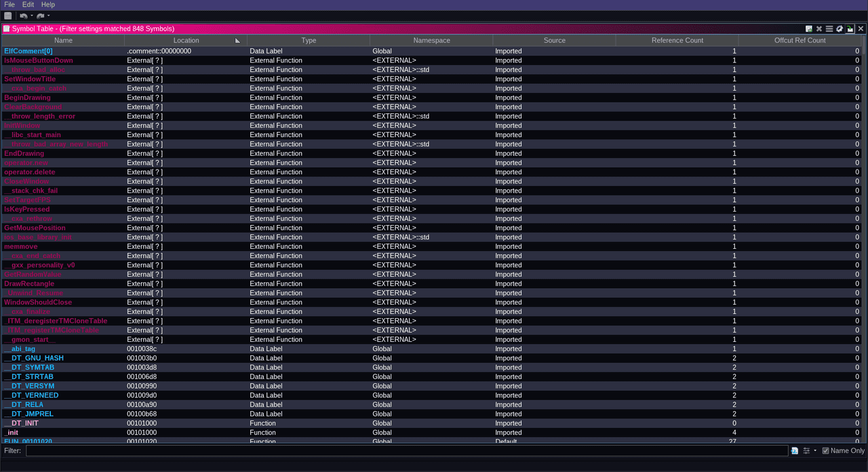Click the Delete Symbols X icon
This screenshot has width=868, height=472.
819,29
